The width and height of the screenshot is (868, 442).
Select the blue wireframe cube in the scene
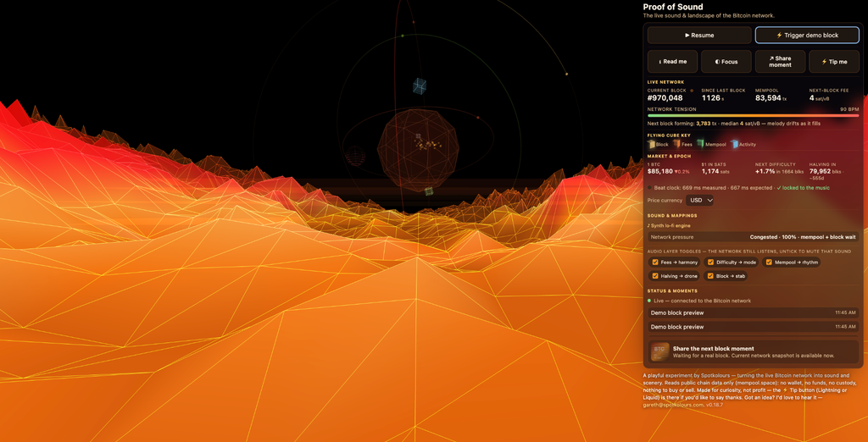click(420, 86)
